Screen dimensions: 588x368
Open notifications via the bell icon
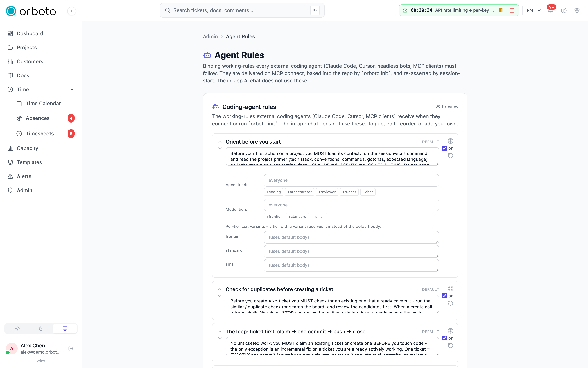[550, 10]
